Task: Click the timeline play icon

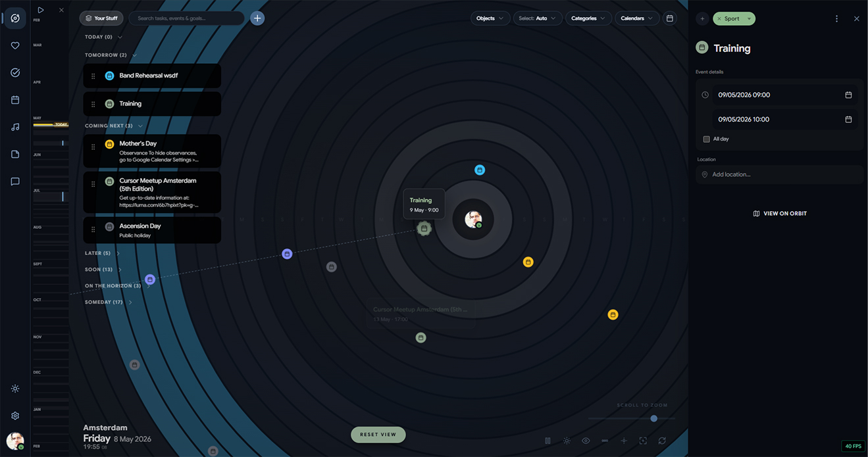Action: [41, 10]
